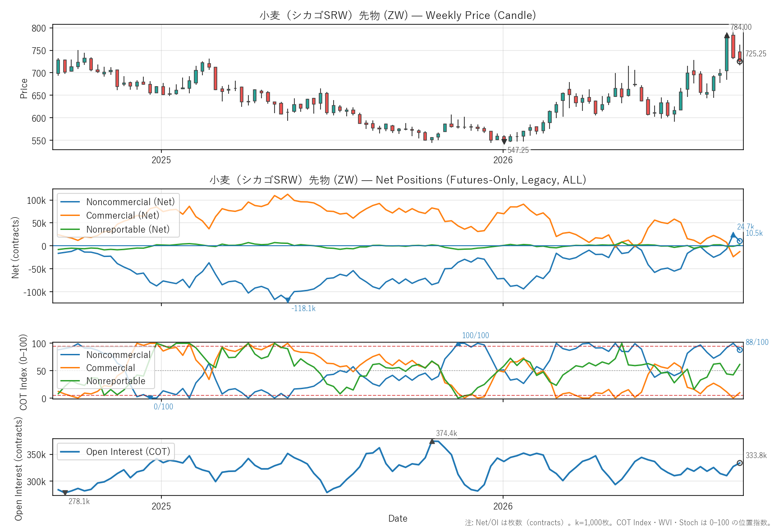
Task: Click the price-high triangle marker at 784
Action: [727, 36]
